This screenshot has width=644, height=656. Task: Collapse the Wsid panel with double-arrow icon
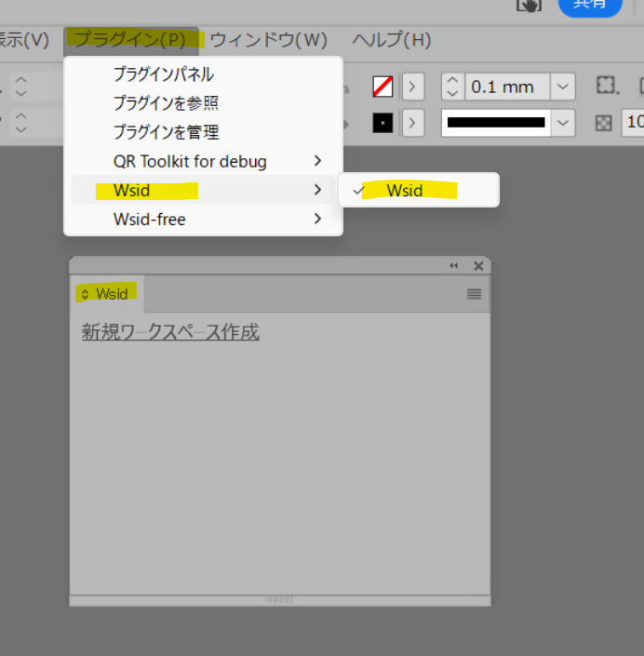[x=454, y=266]
